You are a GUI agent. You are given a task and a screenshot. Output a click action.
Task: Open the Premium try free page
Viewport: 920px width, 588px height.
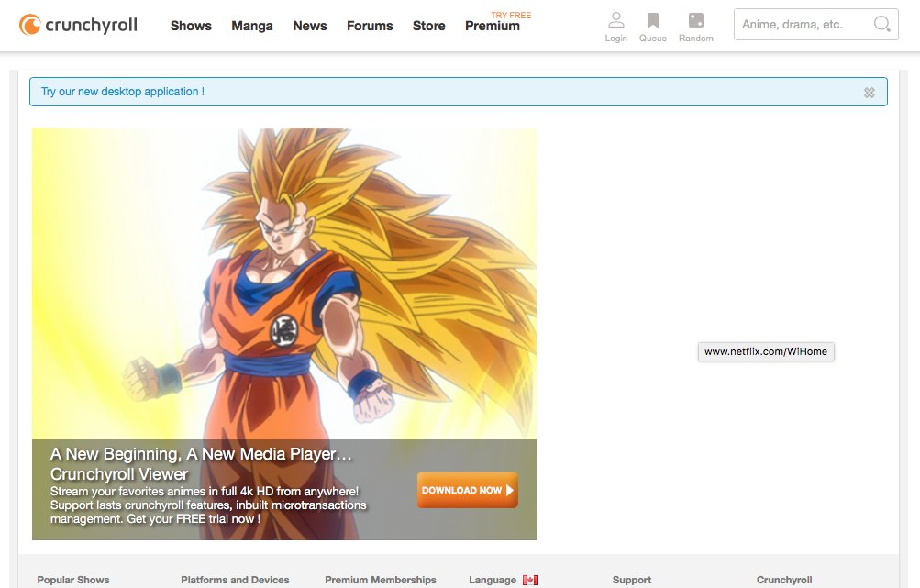497,22
